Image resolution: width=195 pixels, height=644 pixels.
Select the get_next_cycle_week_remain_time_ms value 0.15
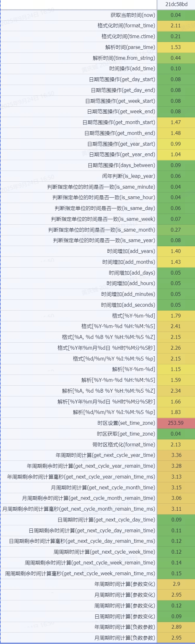(x=176, y=573)
